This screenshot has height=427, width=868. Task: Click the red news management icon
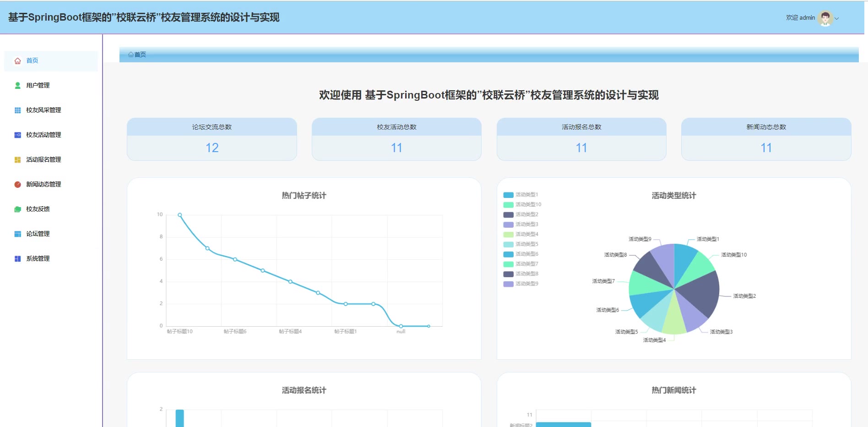coord(17,185)
